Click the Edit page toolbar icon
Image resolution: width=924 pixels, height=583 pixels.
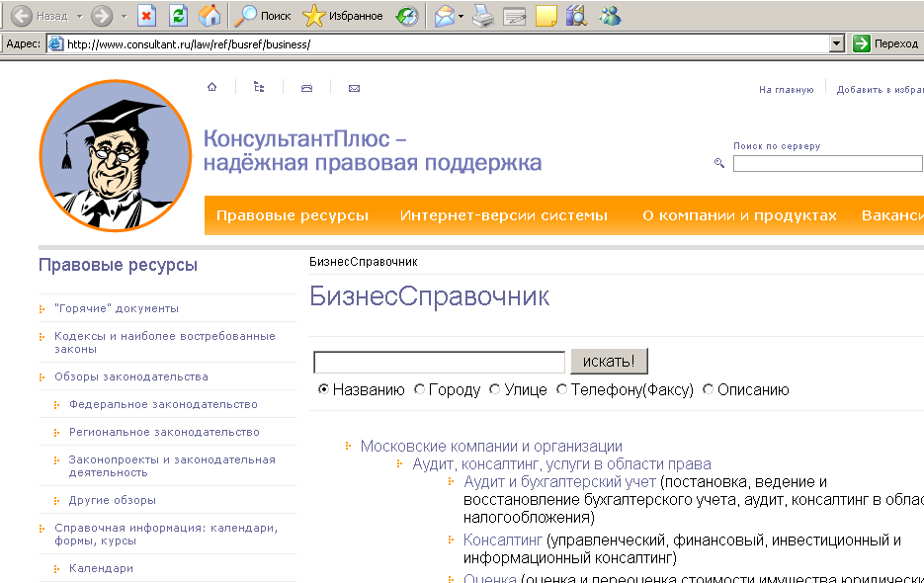pos(515,16)
